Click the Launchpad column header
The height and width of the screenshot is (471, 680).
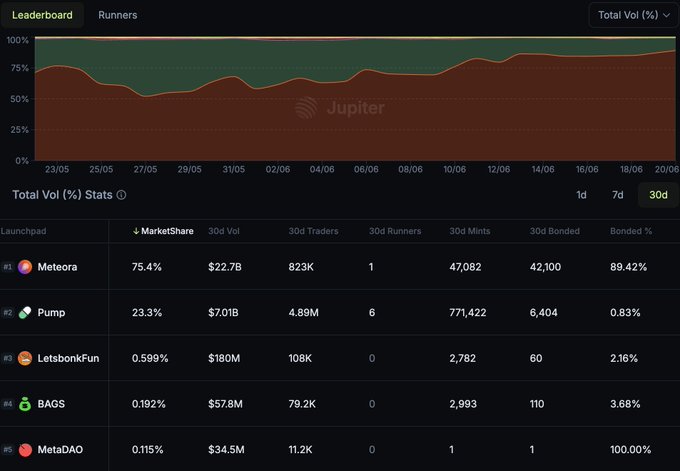23,231
